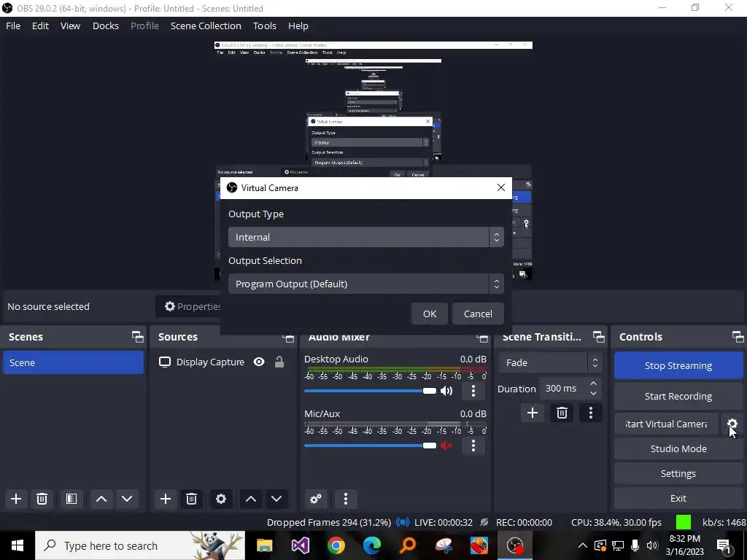This screenshot has height=560, width=747.
Task: Add a scene transition plus button
Action: click(532, 413)
